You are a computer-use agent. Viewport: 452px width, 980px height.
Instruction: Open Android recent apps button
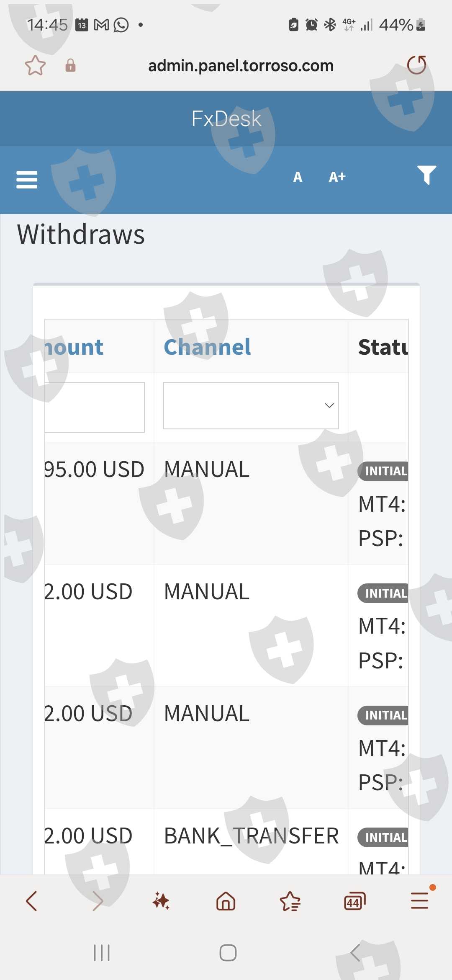click(102, 953)
